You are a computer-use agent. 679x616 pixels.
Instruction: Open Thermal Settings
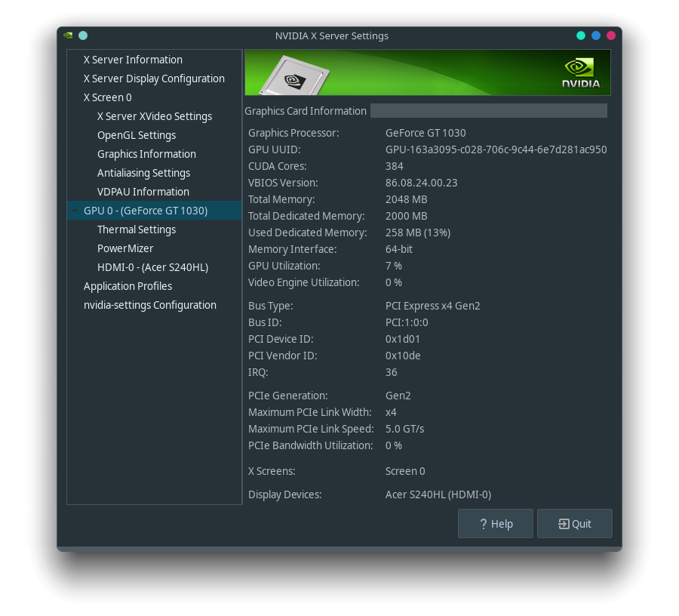[137, 229]
